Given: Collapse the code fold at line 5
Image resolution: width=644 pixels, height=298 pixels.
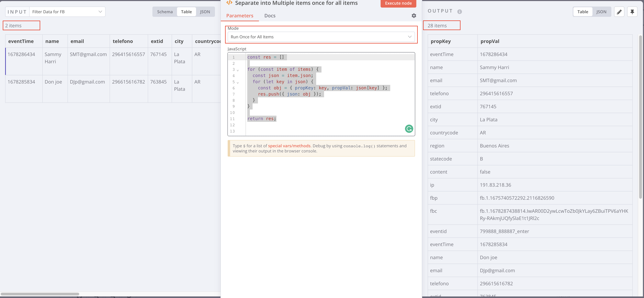Looking at the screenshot, I should pyautogui.click(x=238, y=82).
